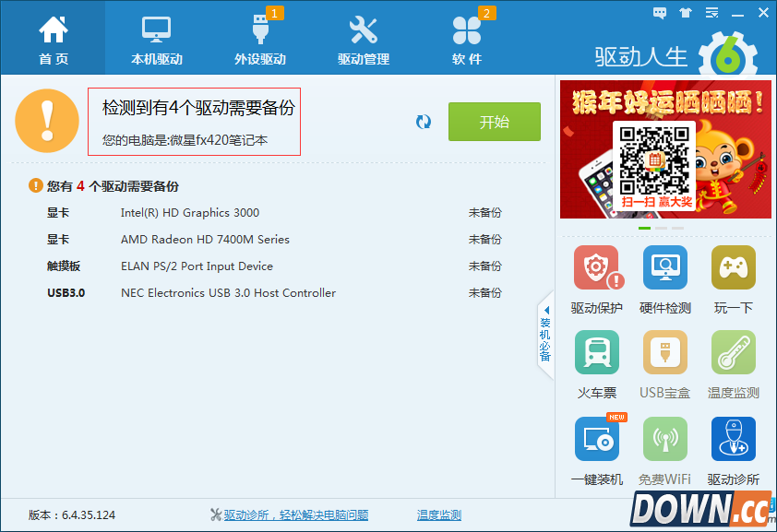The width and height of the screenshot is (777, 532).
Task: Click the refresh icon beside 开始
Action: 424,122
